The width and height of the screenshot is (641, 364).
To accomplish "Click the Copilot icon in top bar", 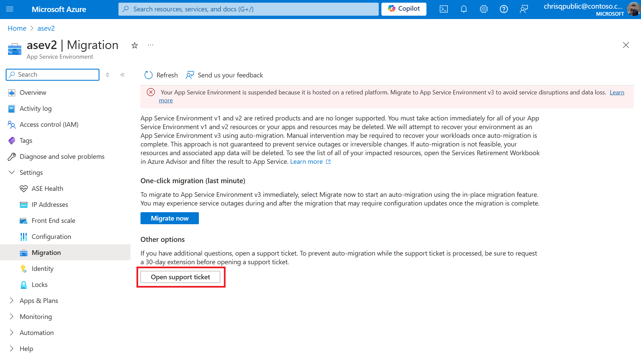I will (403, 9).
